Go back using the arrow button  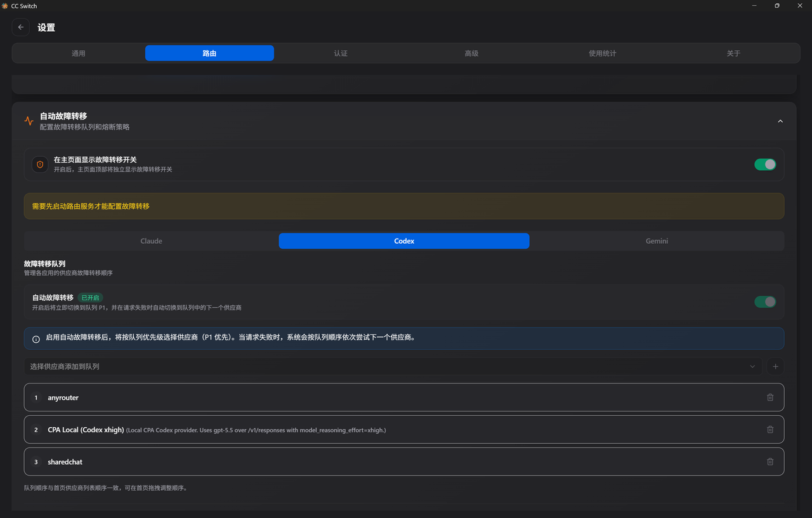pyautogui.click(x=21, y=27)
